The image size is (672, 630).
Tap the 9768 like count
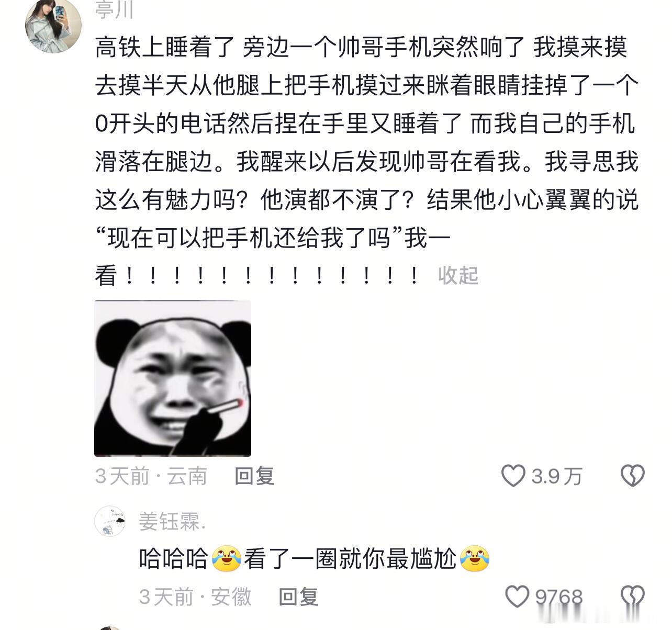tap(558, 597)
